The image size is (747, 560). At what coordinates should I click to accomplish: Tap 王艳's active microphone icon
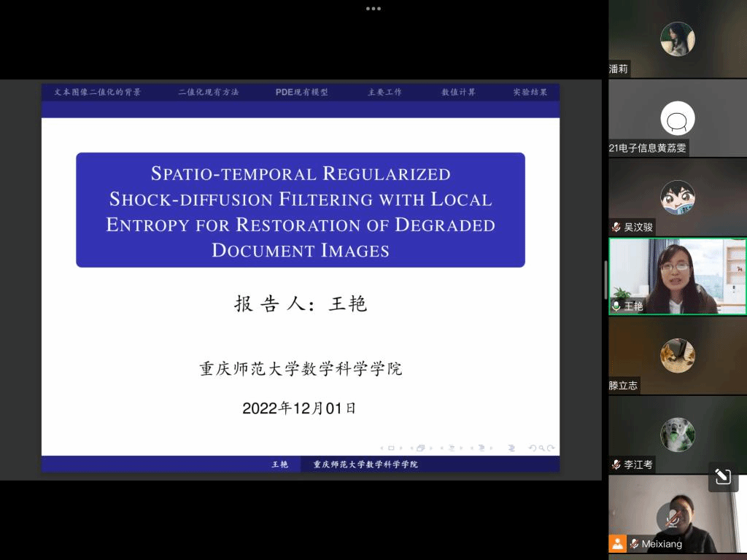[x=616, y=306]
